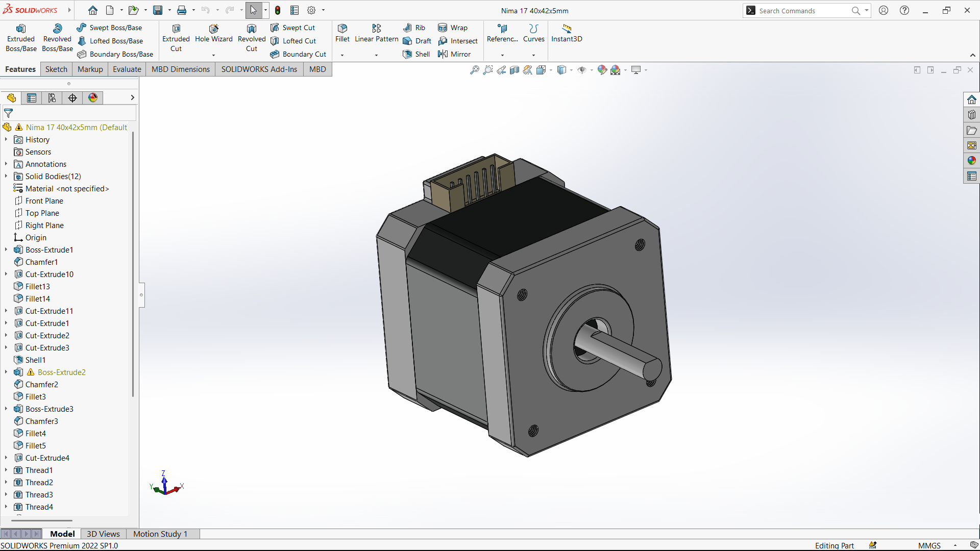This screenshot has height=551, width=980.
Task: Click the user login account icon
Action: pyautogui.click(x=884, y=10)
